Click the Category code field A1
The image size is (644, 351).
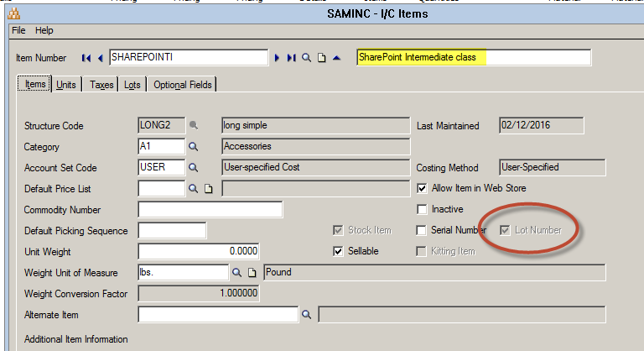[161, 146]
